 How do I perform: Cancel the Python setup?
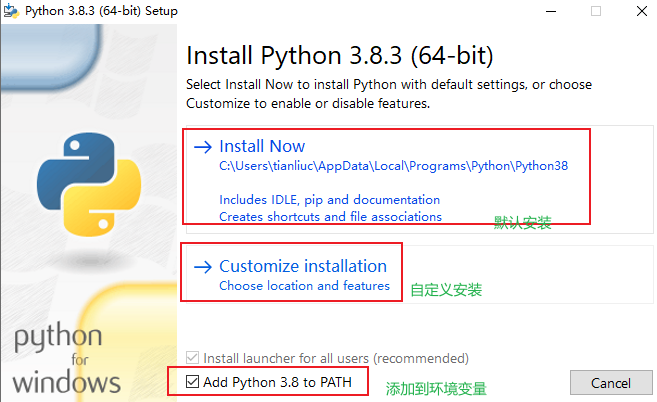pos(611,382)
